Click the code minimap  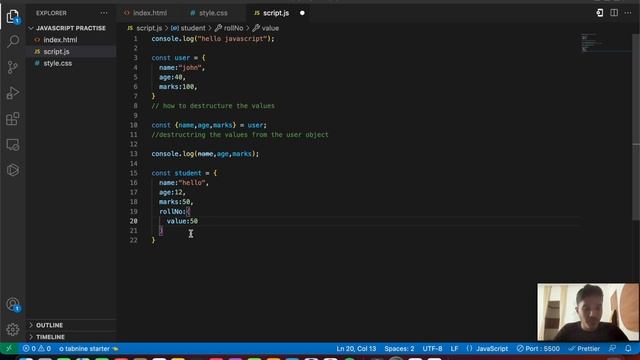[606, 43]
